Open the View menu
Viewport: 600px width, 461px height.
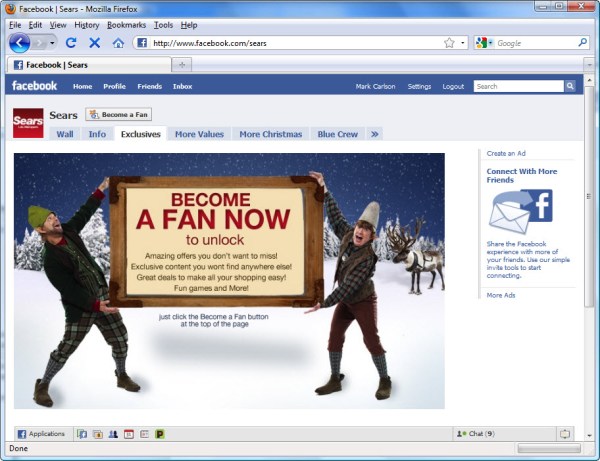pos(58,25)
